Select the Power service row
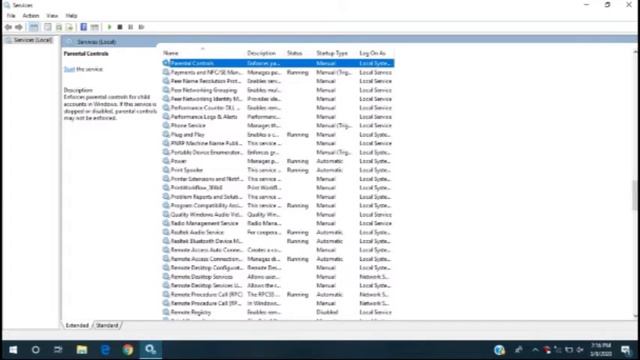This screenshot has height=360, width=640. [x=278, y=161]
